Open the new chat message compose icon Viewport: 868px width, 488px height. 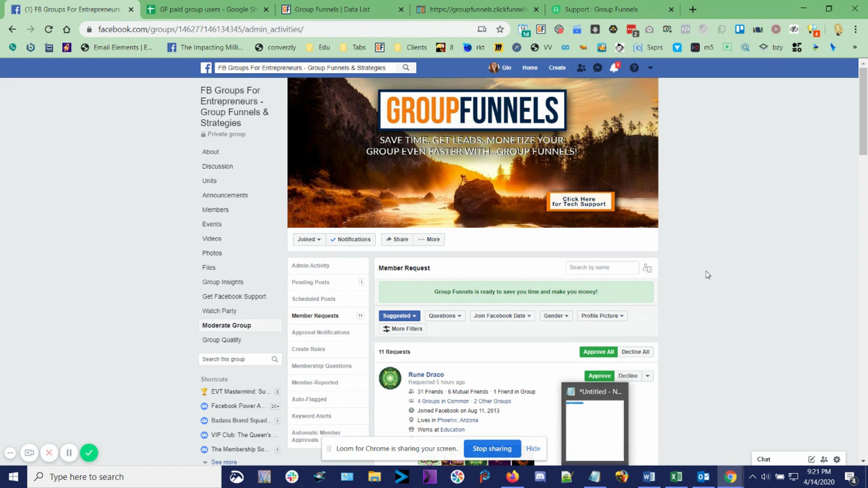tap(811, 459)
